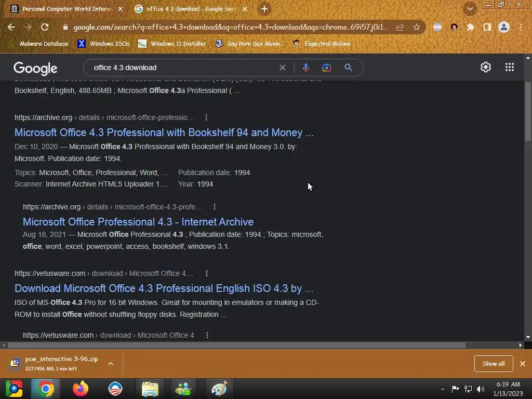Open options for vetusware Office 4... result
The height and width of the screenshot is (399, 532).
point(207,273)
